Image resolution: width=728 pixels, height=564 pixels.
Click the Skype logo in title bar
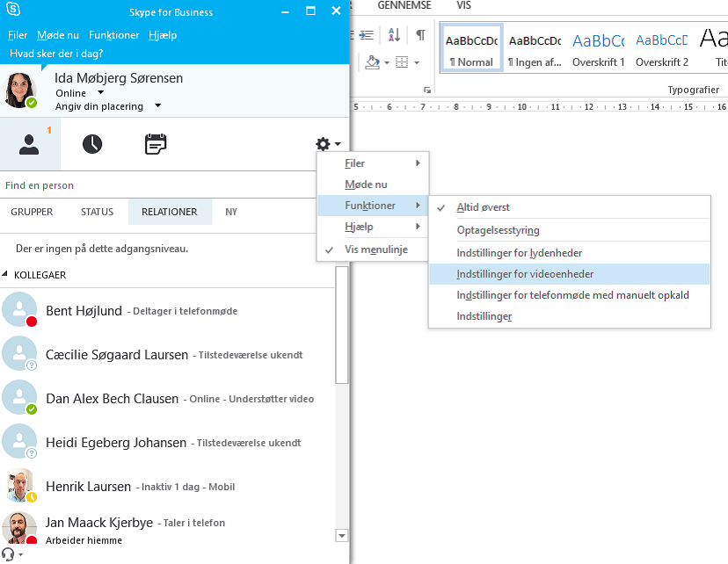pos(13,9)
